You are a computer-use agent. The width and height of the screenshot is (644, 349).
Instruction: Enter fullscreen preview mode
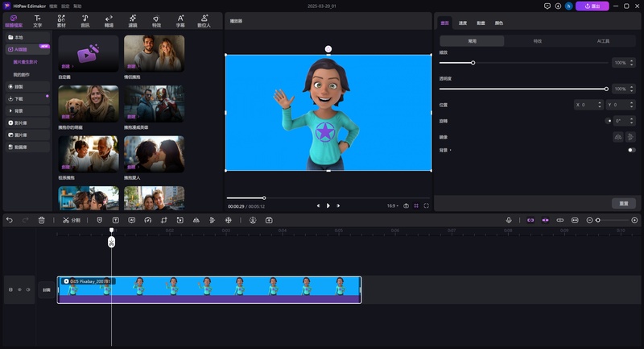click(x=426, y=206)
